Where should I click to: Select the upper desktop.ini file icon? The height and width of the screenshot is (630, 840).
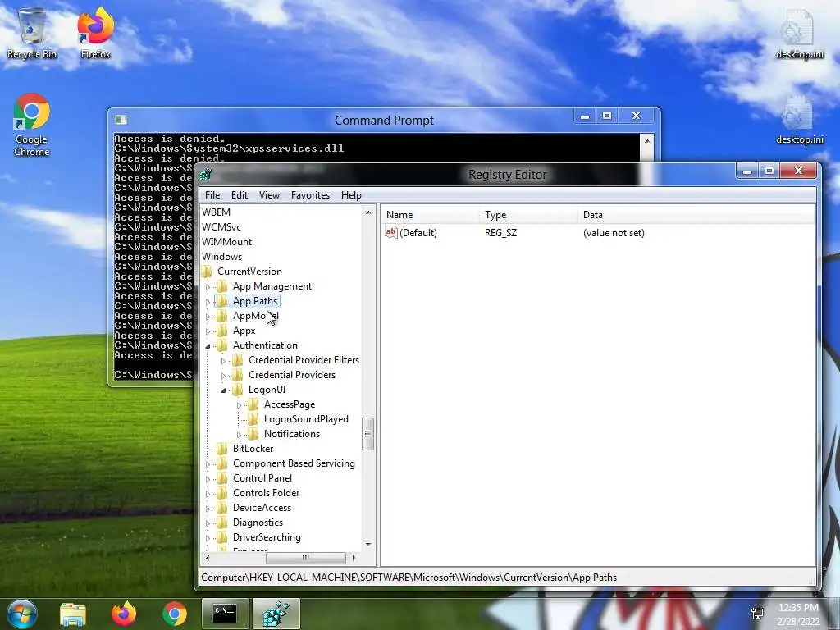pos(799,33)
